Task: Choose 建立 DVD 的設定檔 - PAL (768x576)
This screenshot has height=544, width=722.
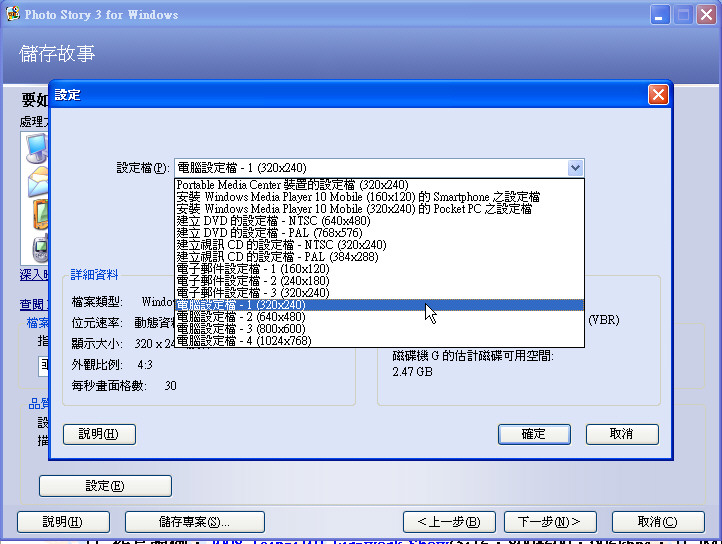Action: pos(272,233)
